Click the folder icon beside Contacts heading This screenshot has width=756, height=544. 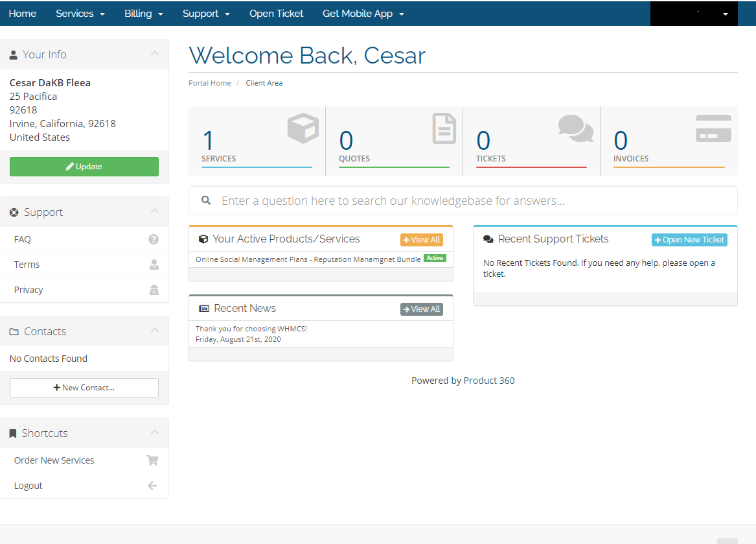coord(14,331)
